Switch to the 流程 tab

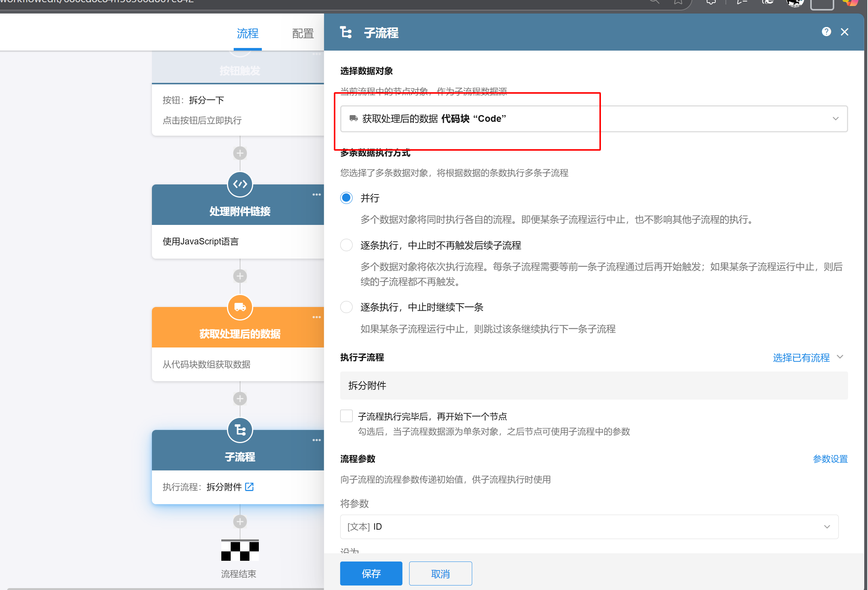pos(248,34)
